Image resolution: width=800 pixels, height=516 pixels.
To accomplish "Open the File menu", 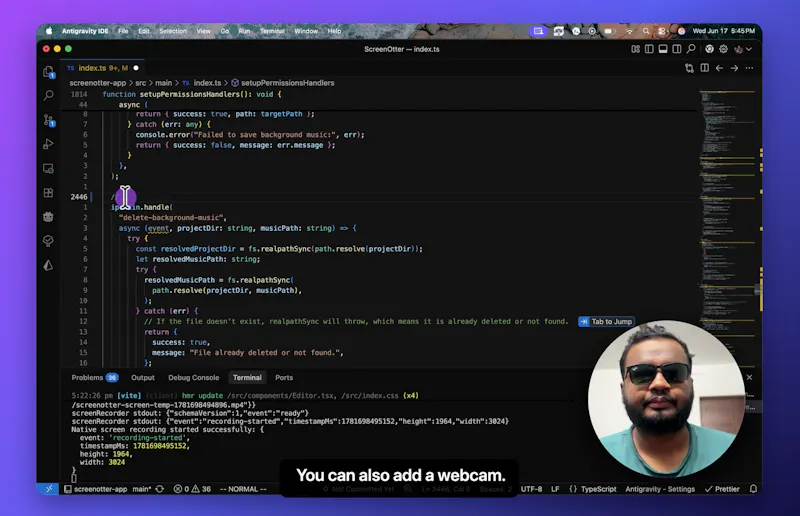I will (123, 31).
